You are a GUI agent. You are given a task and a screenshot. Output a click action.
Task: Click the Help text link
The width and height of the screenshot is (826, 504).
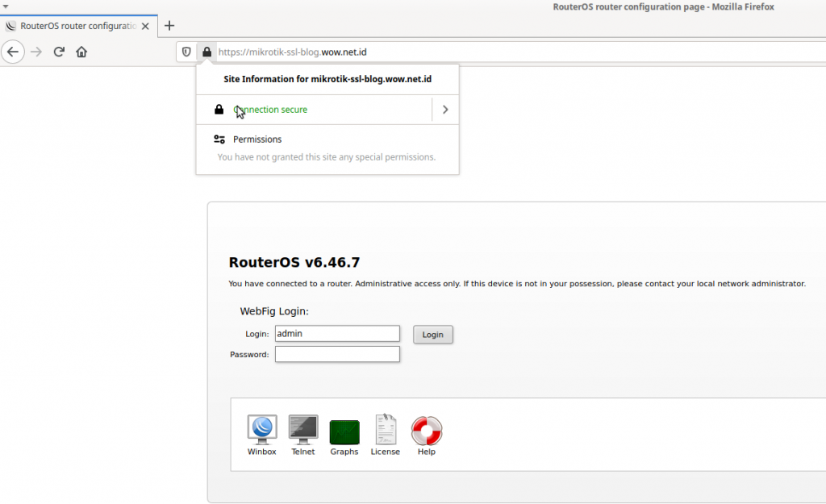(427, 452)
